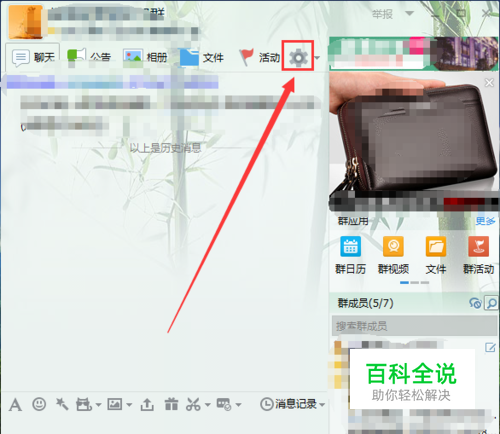The width and height of the screenshot is (500, 434).
Task: Click the 举报 report link
Action: (x=382, y=14)
